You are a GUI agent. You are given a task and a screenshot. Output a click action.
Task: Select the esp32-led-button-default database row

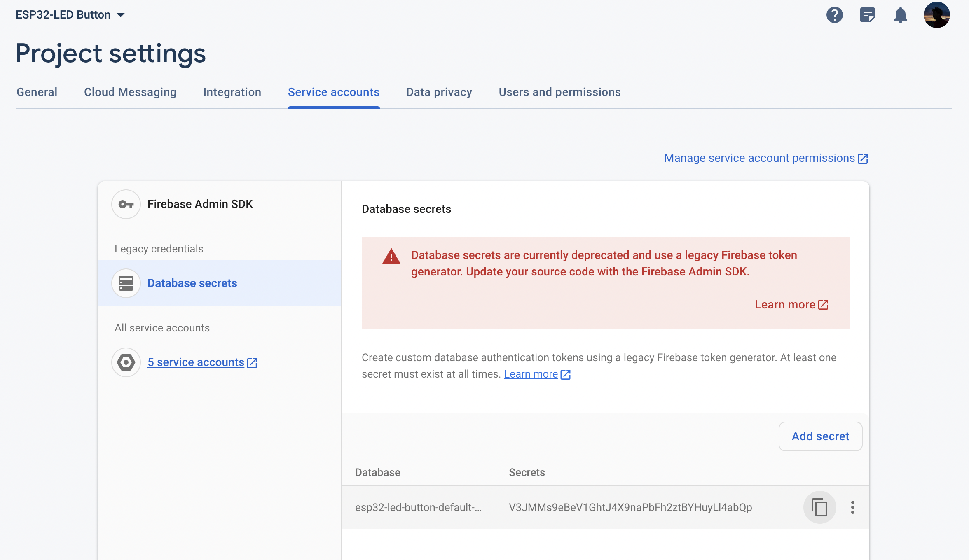tap(418, 507)
